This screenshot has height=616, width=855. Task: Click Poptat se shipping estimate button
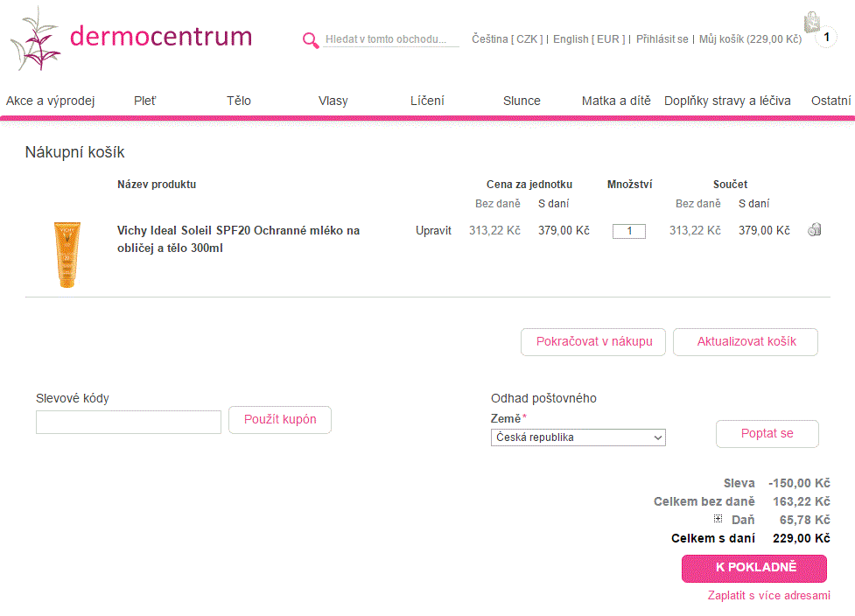[767, 434]
